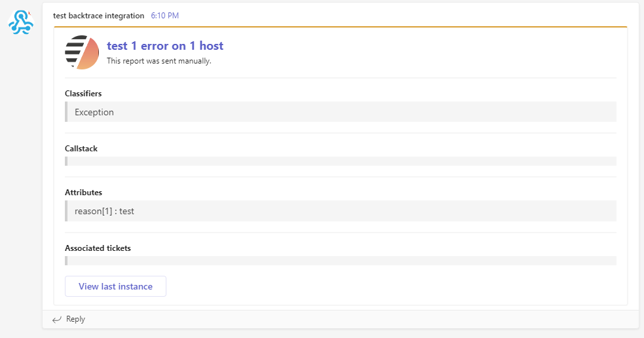Click "This report was sent manually." subtitle
This screenshot has width=644, height=338.
[x=159, y=61]
